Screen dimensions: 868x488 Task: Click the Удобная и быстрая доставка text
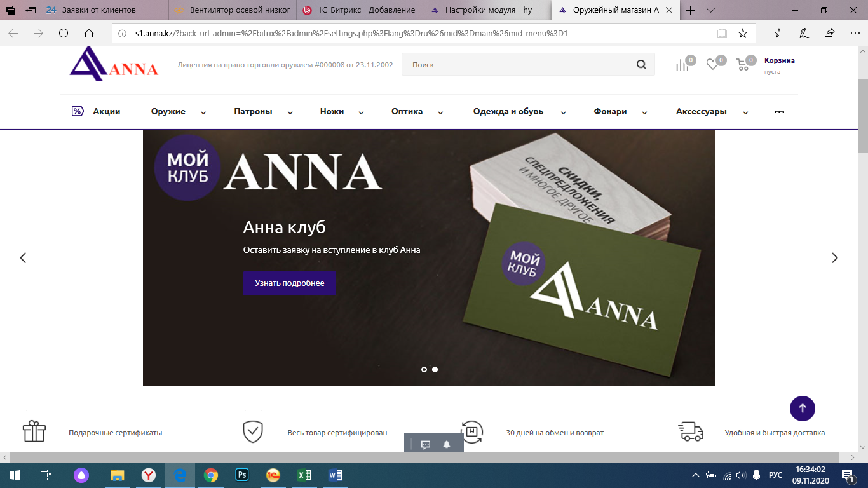click(775, 433)
